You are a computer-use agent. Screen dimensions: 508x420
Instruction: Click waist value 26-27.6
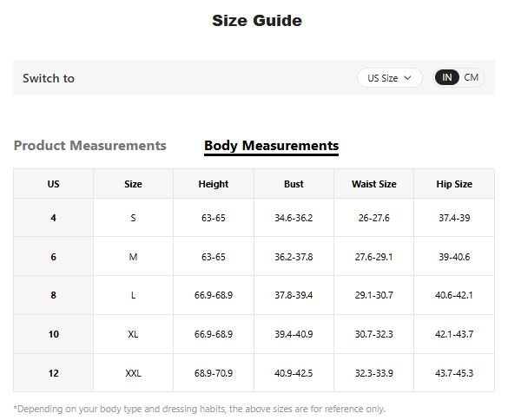tap(374, 218)
